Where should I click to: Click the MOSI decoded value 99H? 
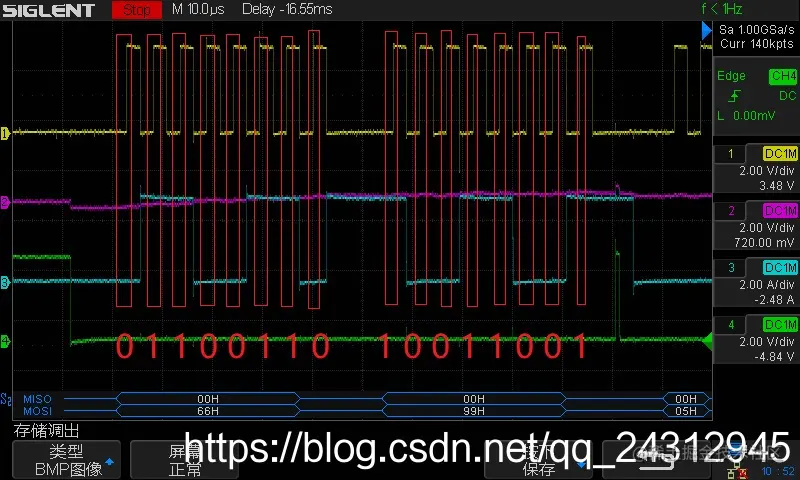474,411
